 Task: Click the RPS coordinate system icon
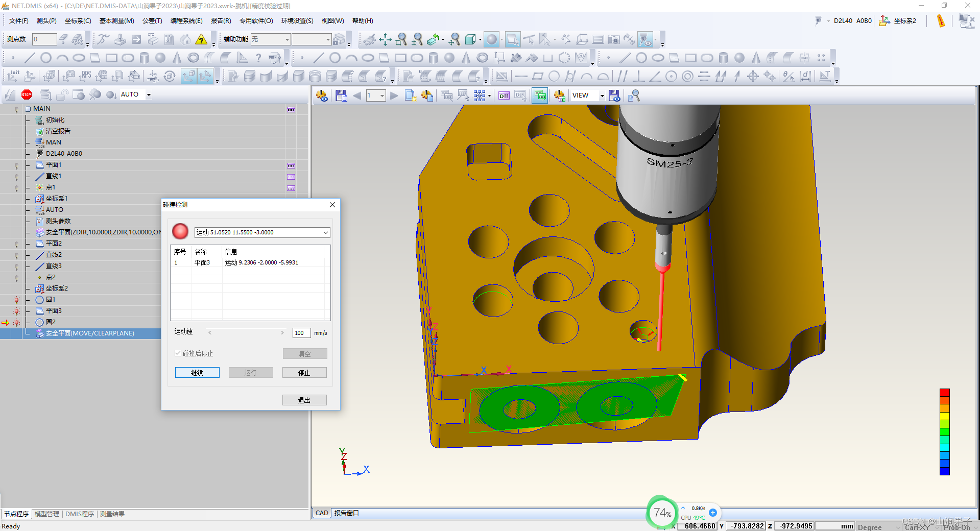(x=84, y=76)
